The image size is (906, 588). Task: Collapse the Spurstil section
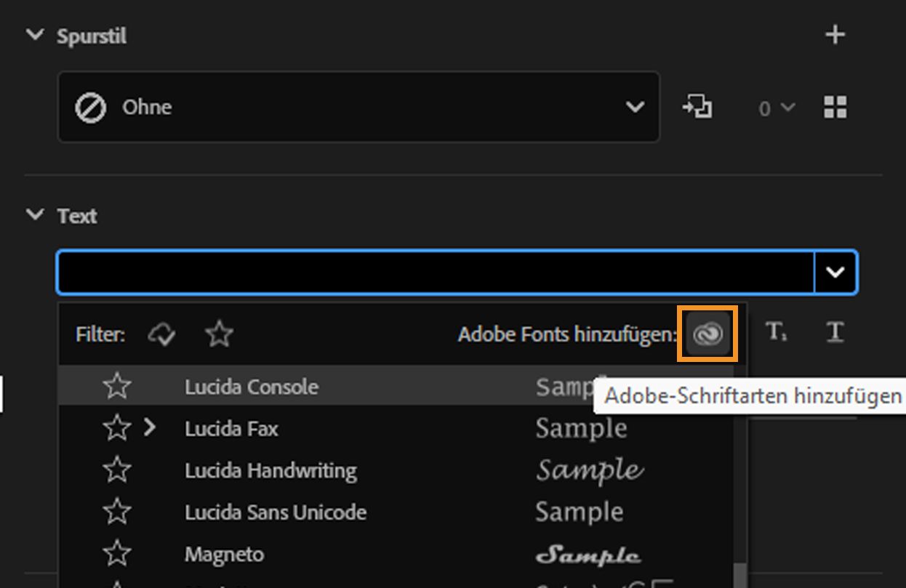pyautogui.click(x=34, y=35)
